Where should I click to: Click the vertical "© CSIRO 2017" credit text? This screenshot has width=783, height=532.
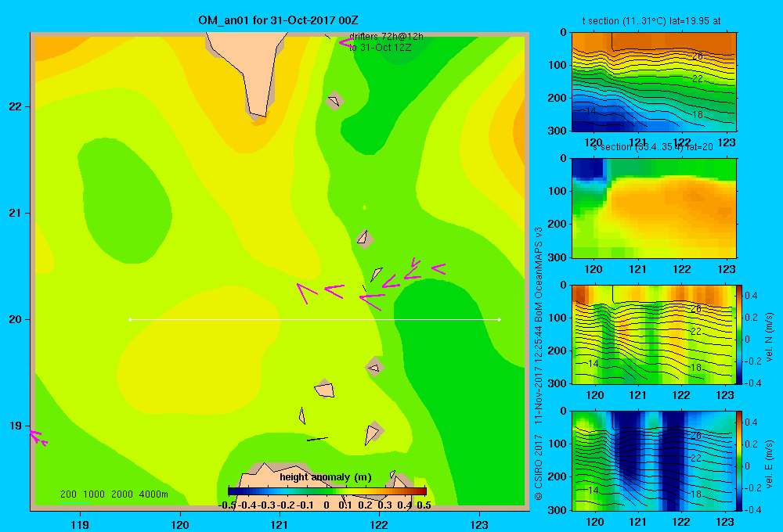539,467
